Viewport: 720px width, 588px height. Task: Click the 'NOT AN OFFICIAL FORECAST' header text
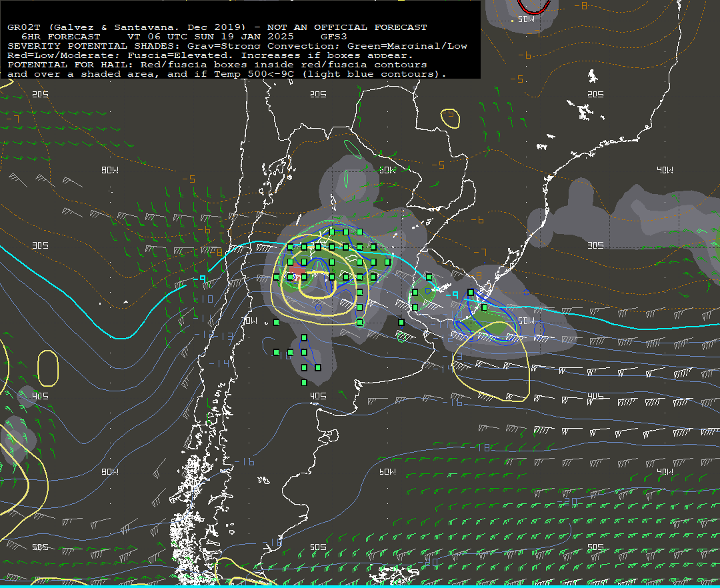[x=347, y=27]
